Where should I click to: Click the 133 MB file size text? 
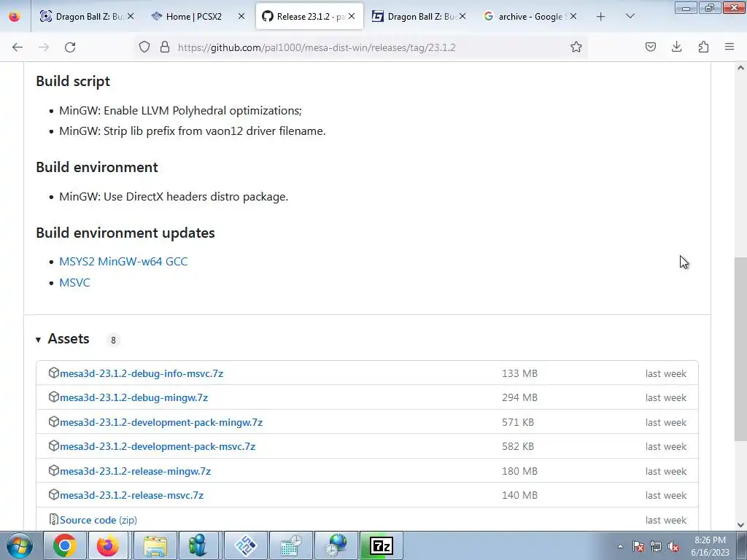pyautogui.click(x=519, y=373)
